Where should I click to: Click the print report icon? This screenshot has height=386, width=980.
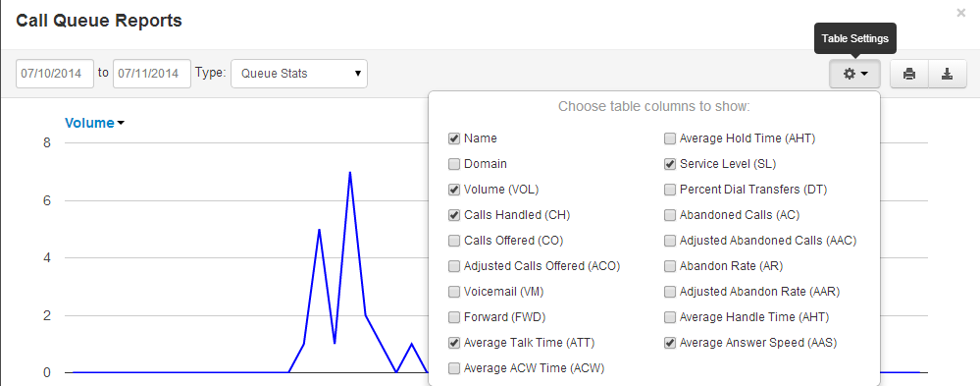pos(909,74)
